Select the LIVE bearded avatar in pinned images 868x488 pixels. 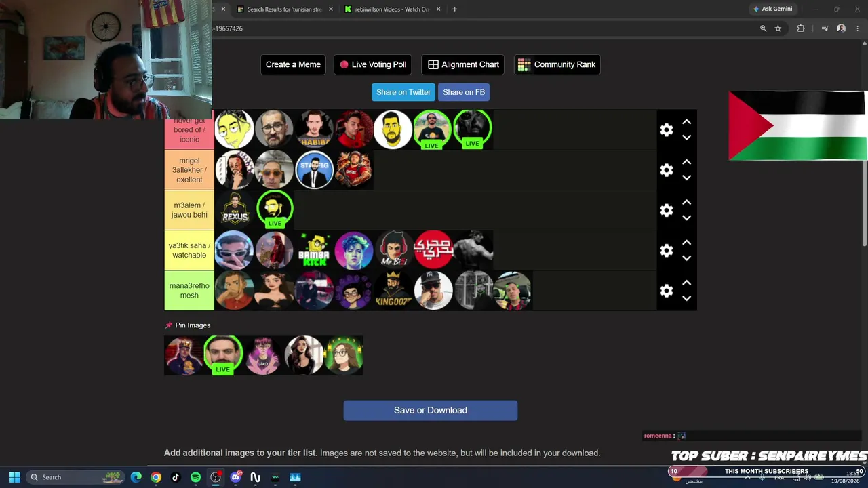coord(223,355)
